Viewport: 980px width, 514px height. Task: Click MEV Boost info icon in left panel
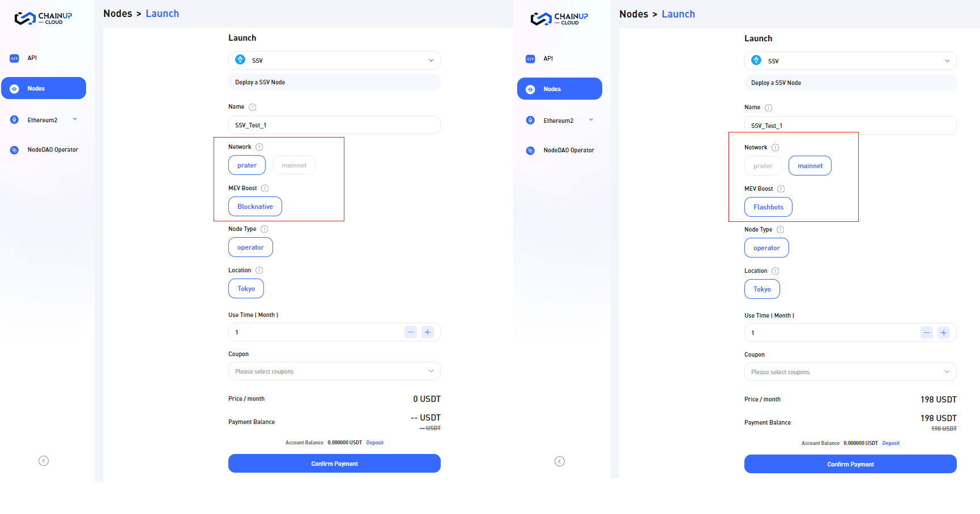265,189
